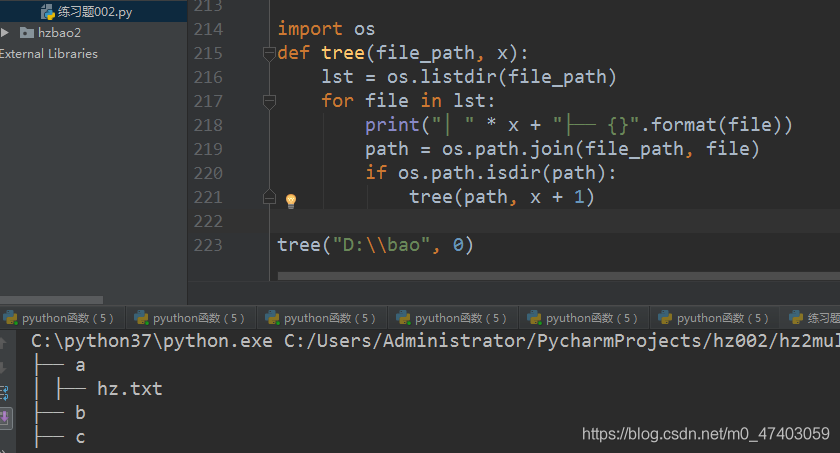
Task: Toggle soft-wrap in the console toolbar
Action: click(x=4, y=393)
